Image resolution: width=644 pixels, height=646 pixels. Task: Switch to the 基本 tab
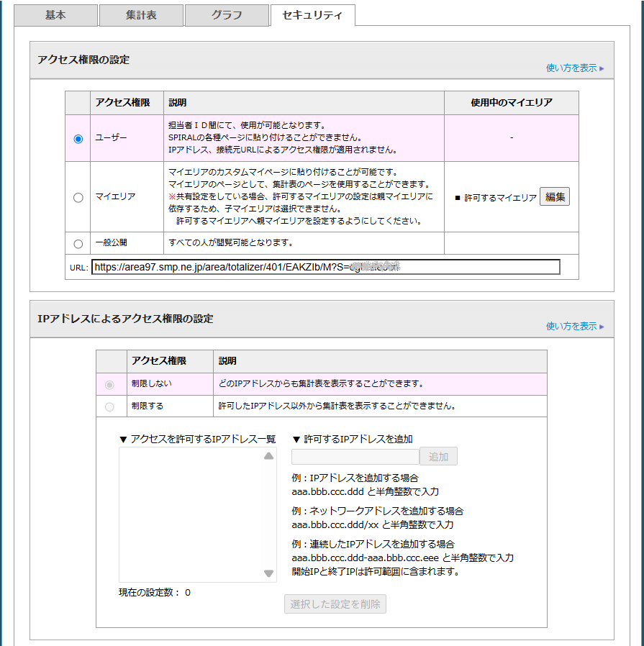[x=55, y=15]
